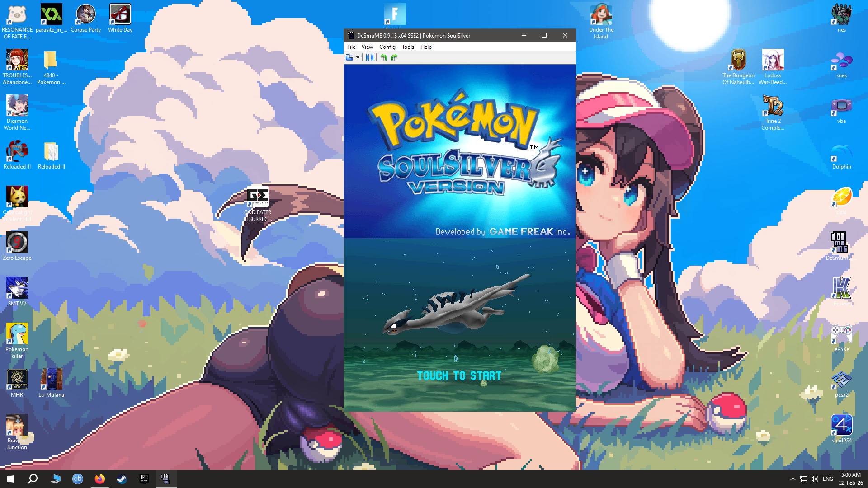The width and height of the screenshot is (868, 488).
Task: Open the Help menu
Action: tap(426, 47)
